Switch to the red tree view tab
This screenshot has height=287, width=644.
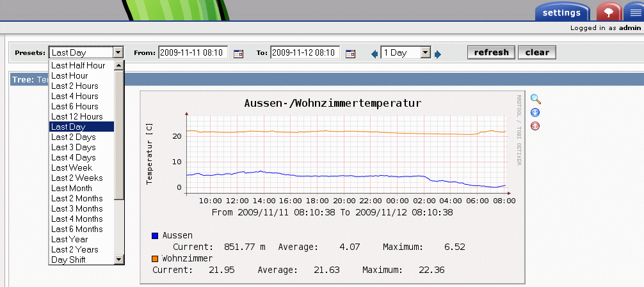[609, 12]
